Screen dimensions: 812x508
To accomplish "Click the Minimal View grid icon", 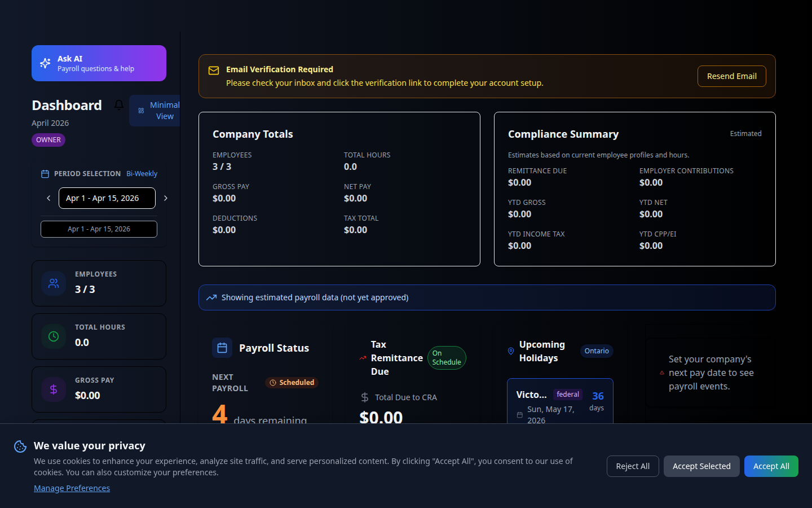I will (141, 111).
